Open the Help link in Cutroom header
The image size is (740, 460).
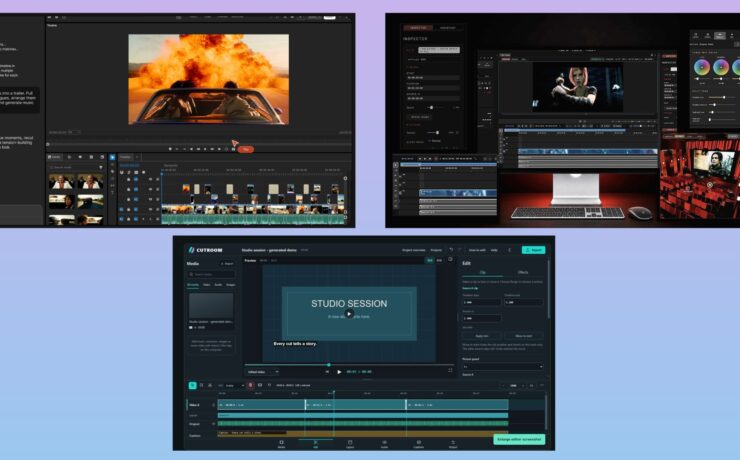point(494,250)
